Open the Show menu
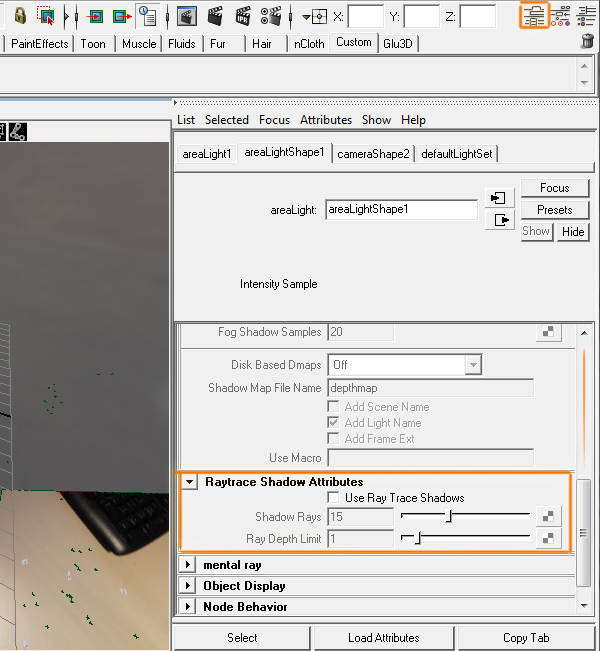Image resolution: width=600 pixels, height=651 pixels. pyautogui.click(x=376, y=120)
